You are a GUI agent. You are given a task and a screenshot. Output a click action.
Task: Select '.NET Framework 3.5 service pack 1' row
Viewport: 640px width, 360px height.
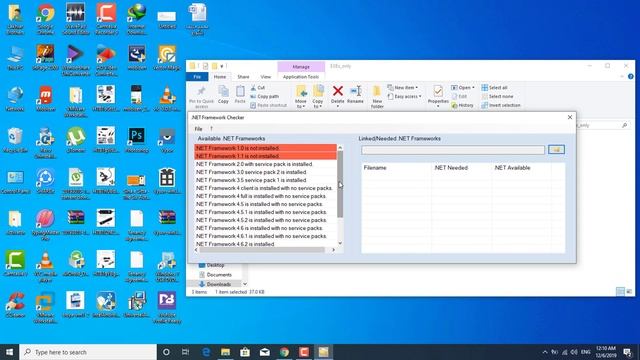pos(265,180)
